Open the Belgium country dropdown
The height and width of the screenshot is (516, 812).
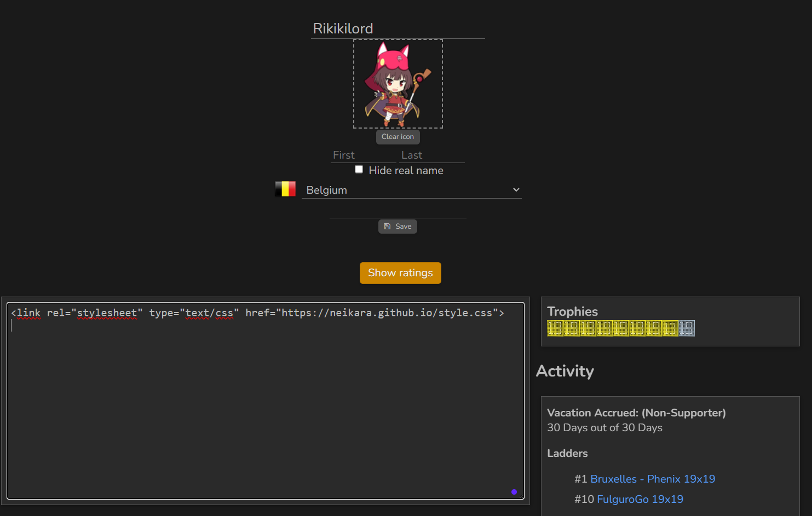[411, 190]
